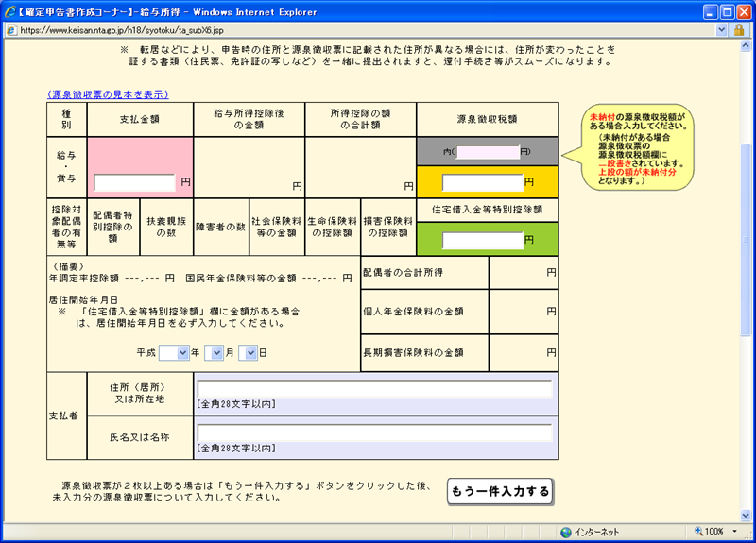This screenshot has height=543, width=756.
Task: Click the インターネット zone globe icon
Action: pos(566,532)
